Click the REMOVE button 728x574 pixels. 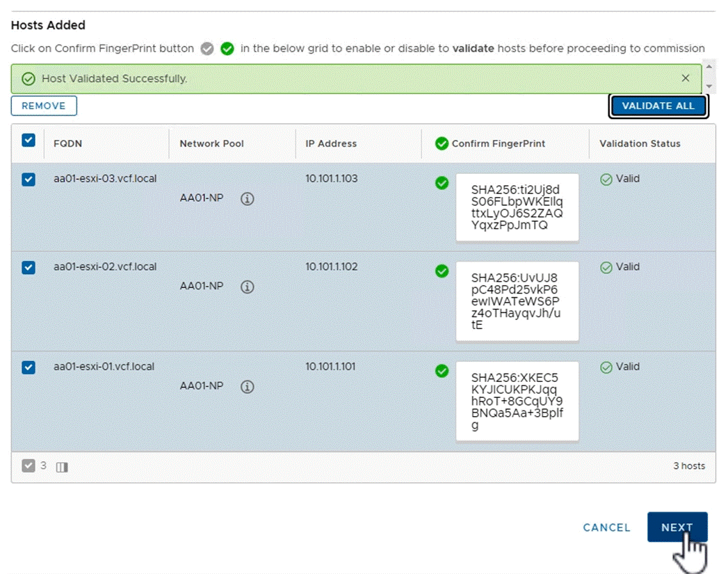click(x=44, y=105)
